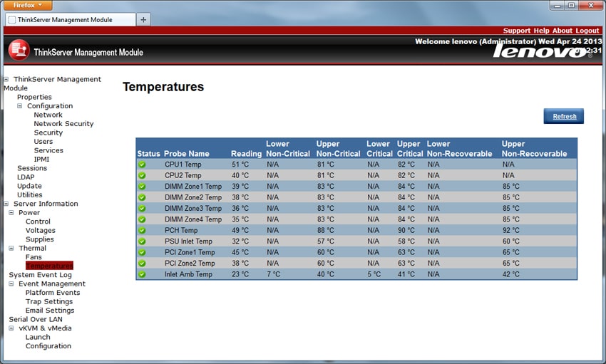Collapse the vKVM & vMedia tree node

point(11,328)
